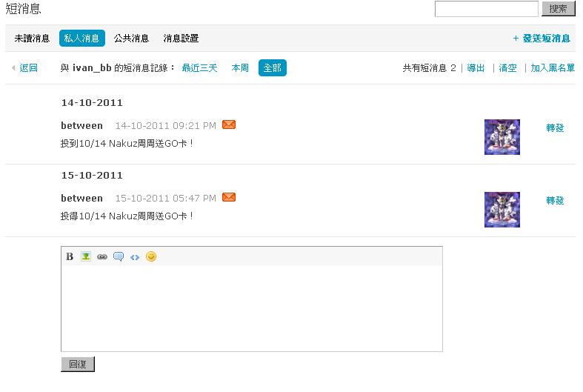Open 消息設置 tab

click(x=181, y=39)
